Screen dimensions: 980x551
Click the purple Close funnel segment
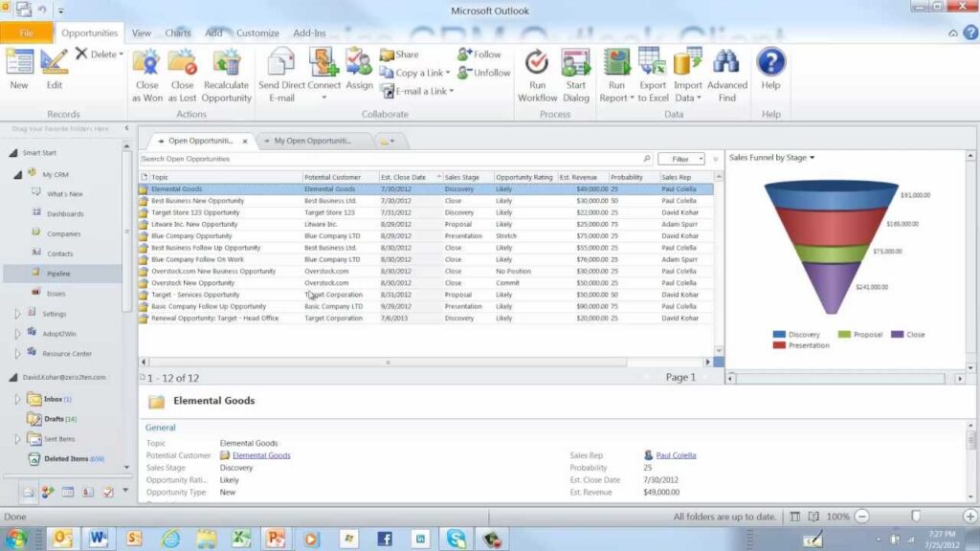point(832,287)
